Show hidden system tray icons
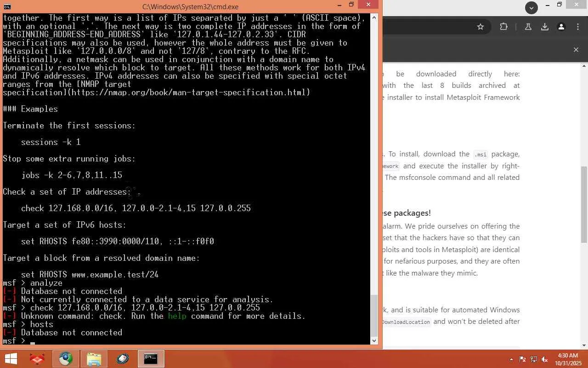Viewport: 588px width, 368px height. pyautogui.click(x=512, y=359)
